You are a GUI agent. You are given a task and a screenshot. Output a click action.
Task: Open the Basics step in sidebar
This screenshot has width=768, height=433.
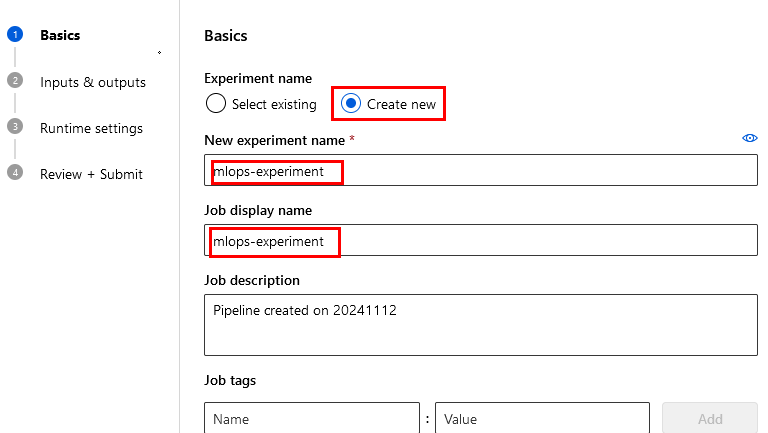point(60,36)
